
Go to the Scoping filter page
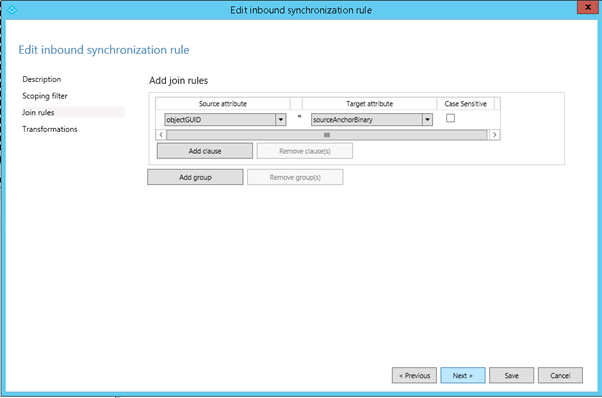coord(45,96)
